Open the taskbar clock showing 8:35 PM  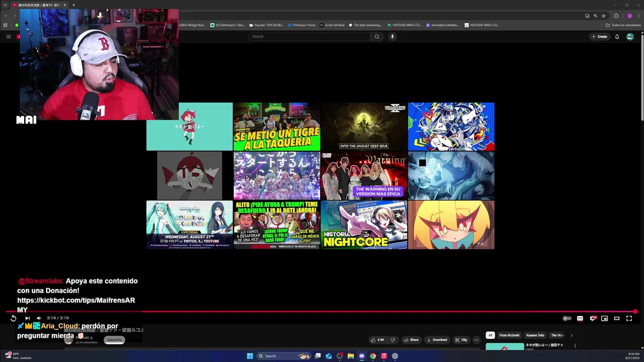(x=633, y=356)
